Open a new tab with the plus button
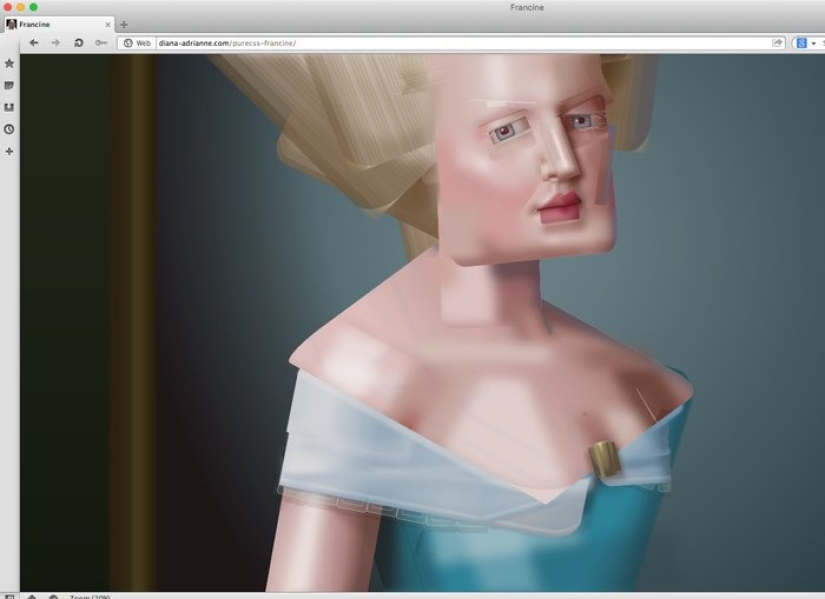This screenshot has width=825, height=599. pos(122,22)
